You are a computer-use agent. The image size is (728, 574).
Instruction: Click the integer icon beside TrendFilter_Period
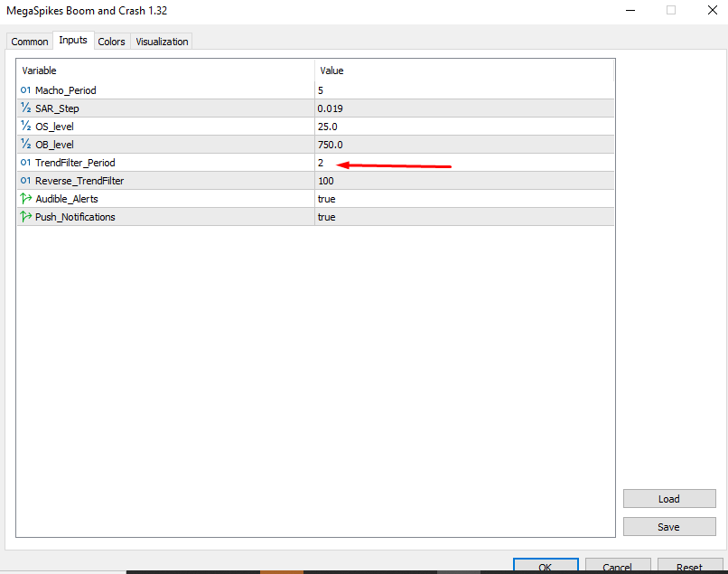point(25,163)
